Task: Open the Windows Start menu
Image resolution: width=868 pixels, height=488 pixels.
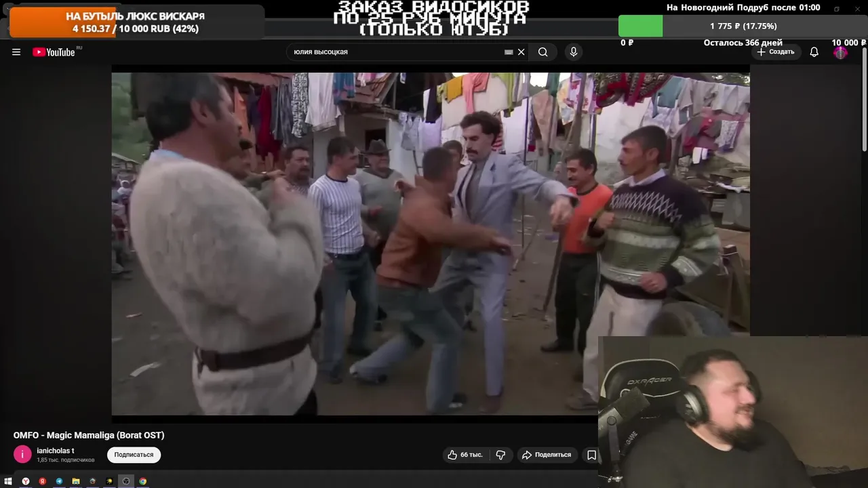Action: point(9,481)
